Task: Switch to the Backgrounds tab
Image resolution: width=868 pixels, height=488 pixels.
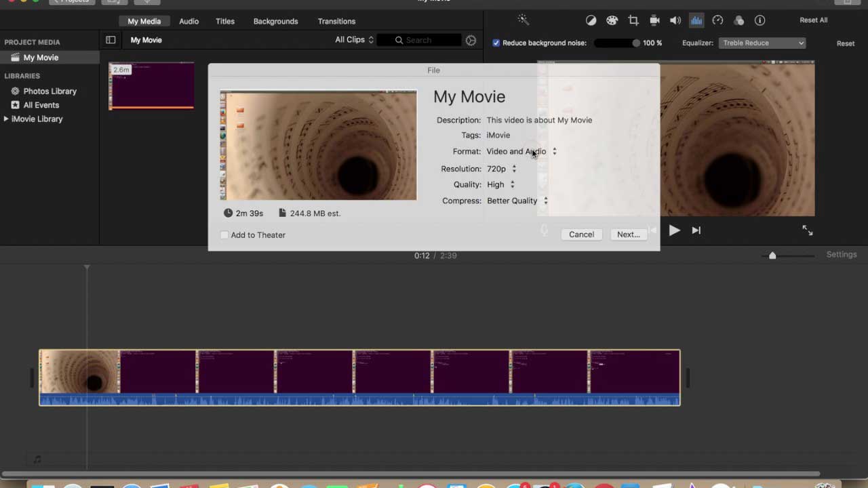Action: [275, 21]
